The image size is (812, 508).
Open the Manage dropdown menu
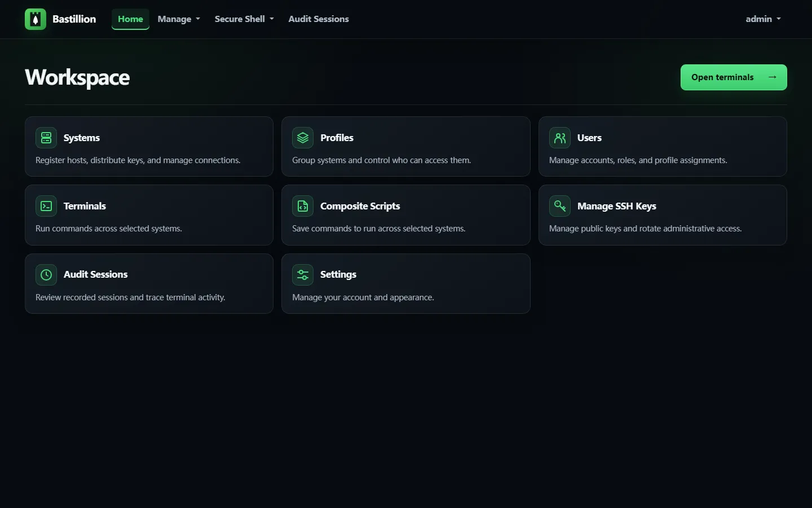point(179,19)
